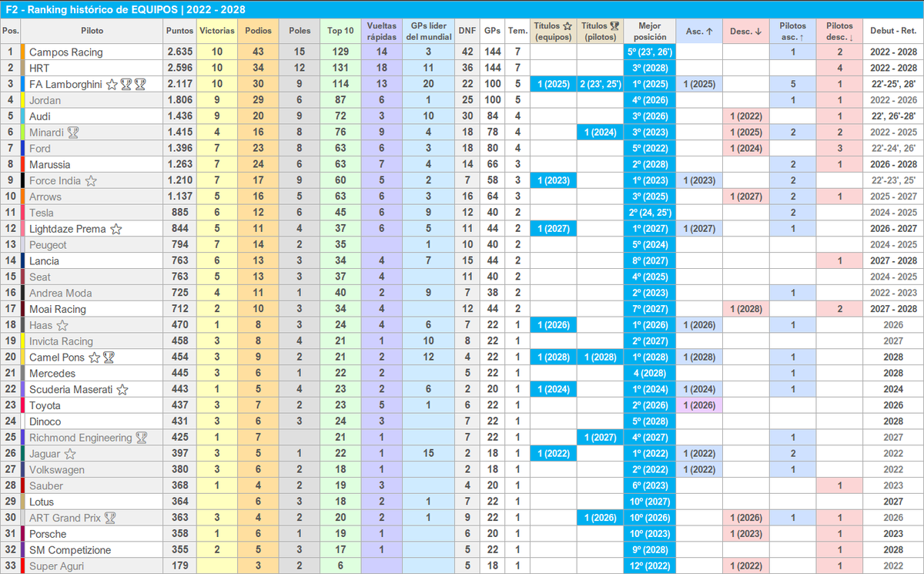Click the '22', 26'-28'' debut cell for Audi

coord(893,116)
